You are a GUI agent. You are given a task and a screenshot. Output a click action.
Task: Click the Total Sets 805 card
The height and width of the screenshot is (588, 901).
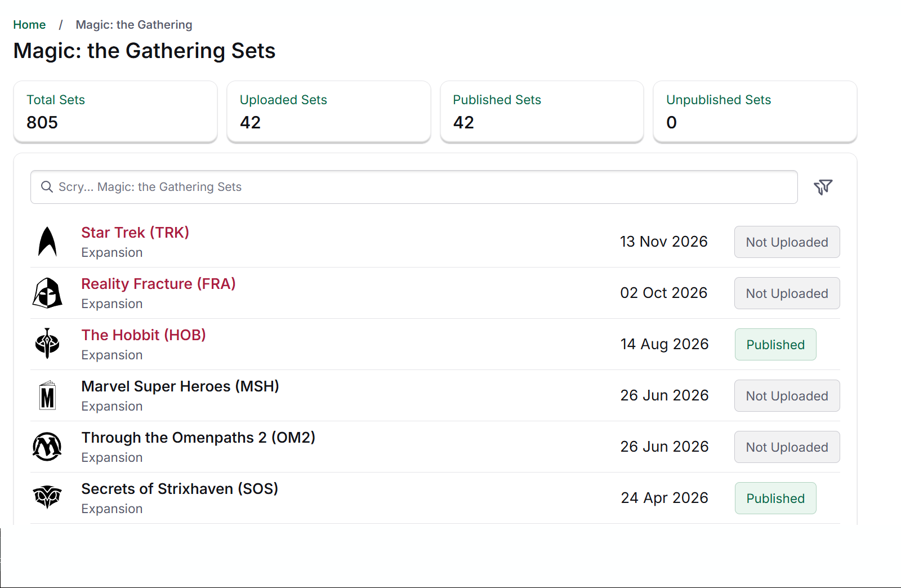click(x=115, y=112)
